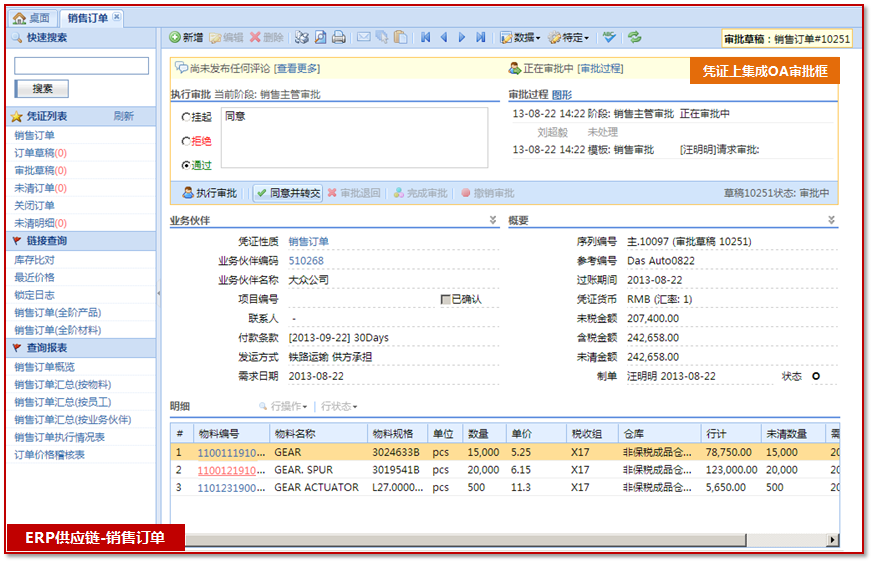Click the comment bubble icon in yellow bar
874x564 pixels.
(x=182, y=68)
